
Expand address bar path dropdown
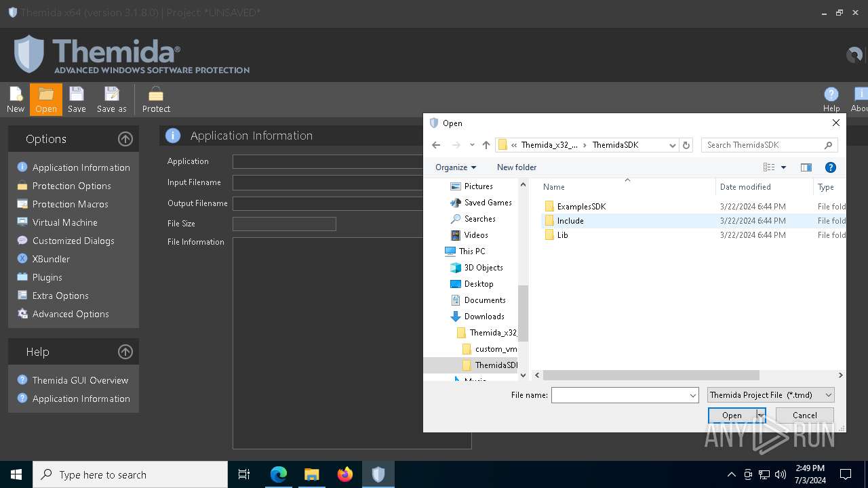tap(672, 145)
